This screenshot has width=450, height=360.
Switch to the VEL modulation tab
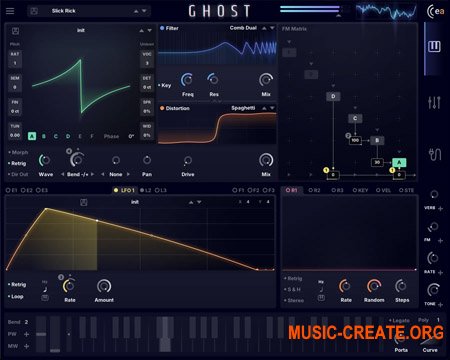(x=383, y=190)
